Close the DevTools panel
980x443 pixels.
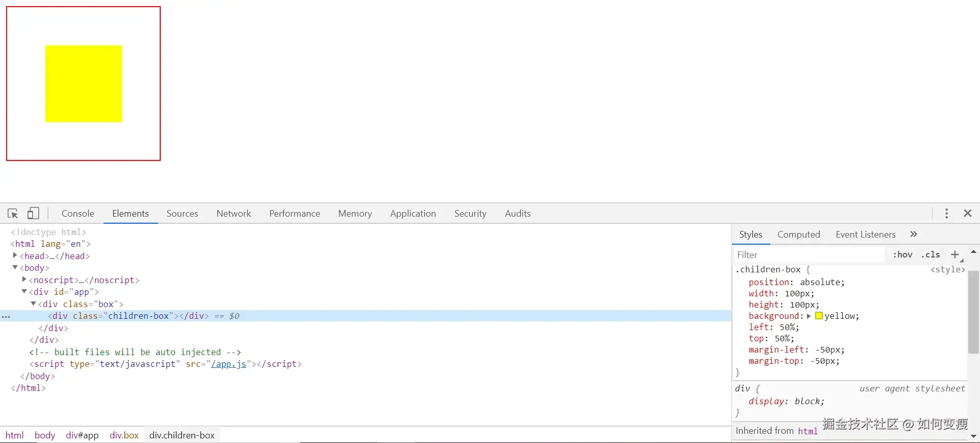point(968,214)
